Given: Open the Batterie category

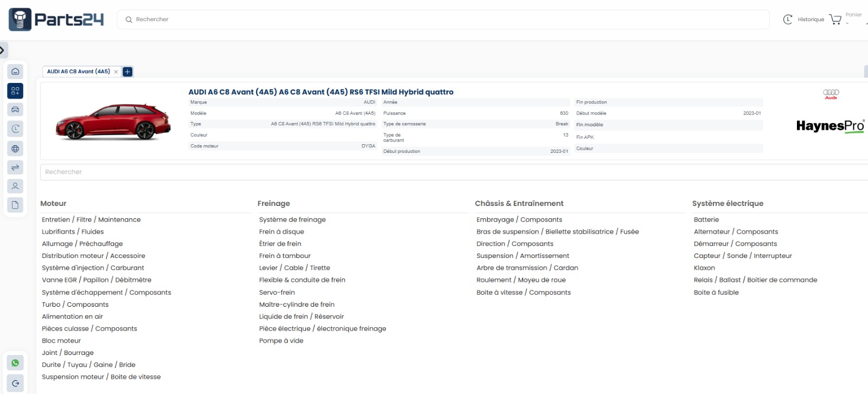Looking at the screenshot, I should (x=706, y=219).
